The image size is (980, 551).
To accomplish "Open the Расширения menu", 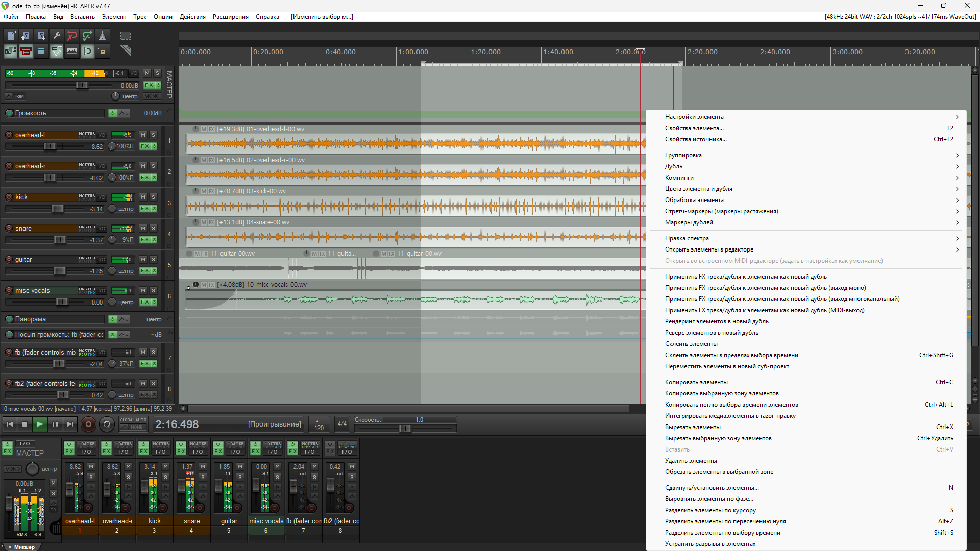I will [230, 17].
